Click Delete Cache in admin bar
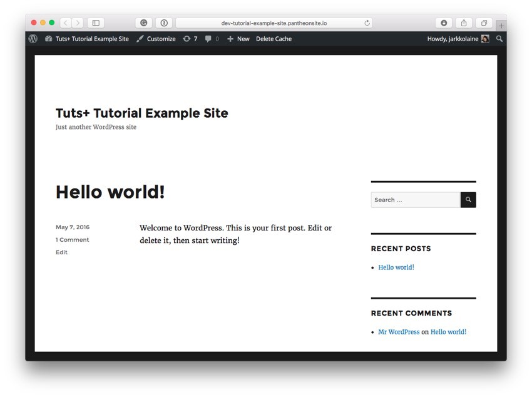 tap(274, 39)
